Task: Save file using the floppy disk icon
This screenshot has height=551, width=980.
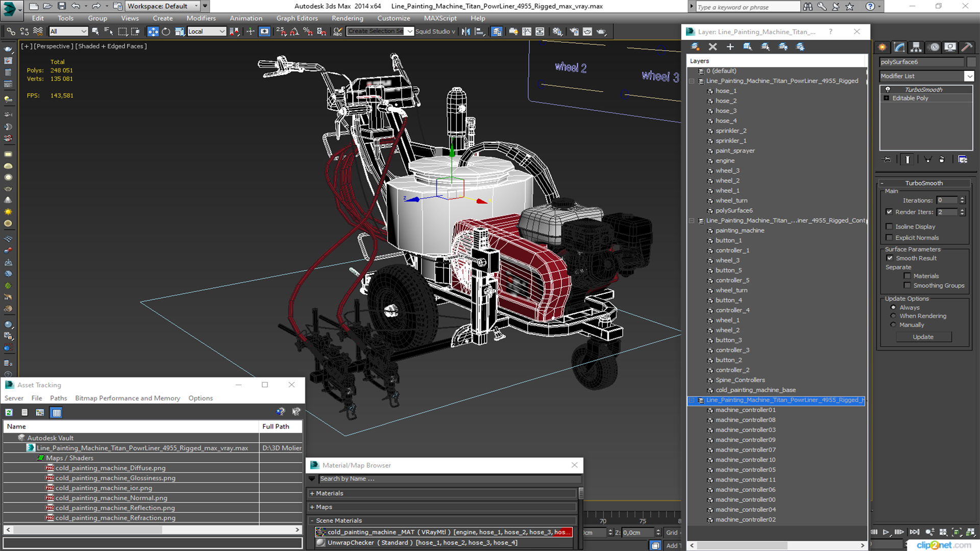Action: tap(62, 6)
